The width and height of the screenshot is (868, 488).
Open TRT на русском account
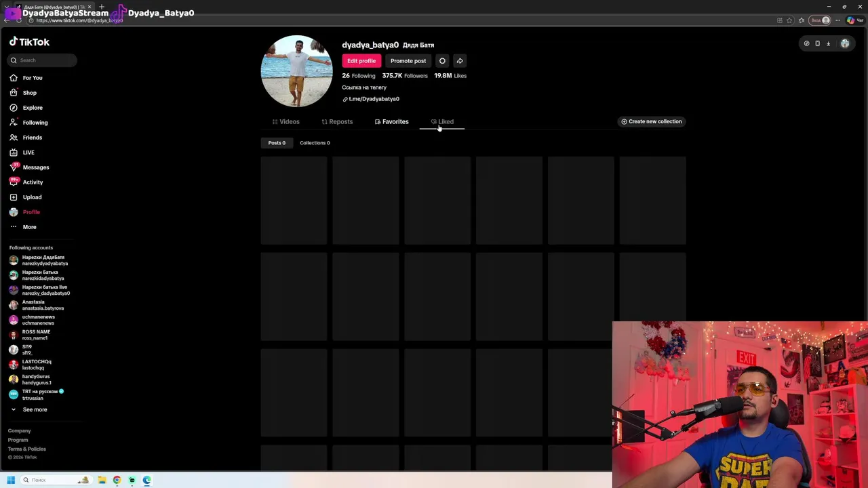pos(37,394)
